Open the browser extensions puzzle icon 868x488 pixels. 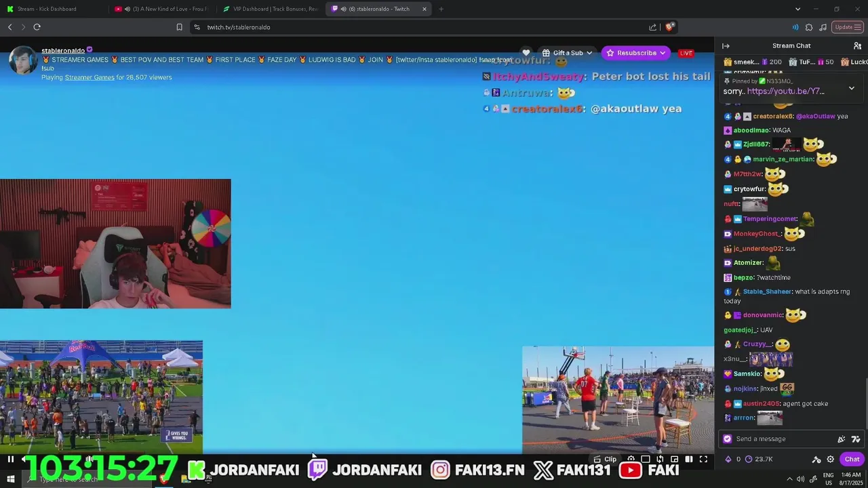(x=809, y=27)
